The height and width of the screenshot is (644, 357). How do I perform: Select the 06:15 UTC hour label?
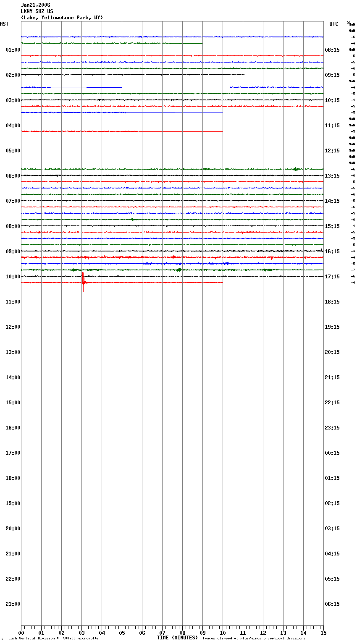(x=332, y=604)
